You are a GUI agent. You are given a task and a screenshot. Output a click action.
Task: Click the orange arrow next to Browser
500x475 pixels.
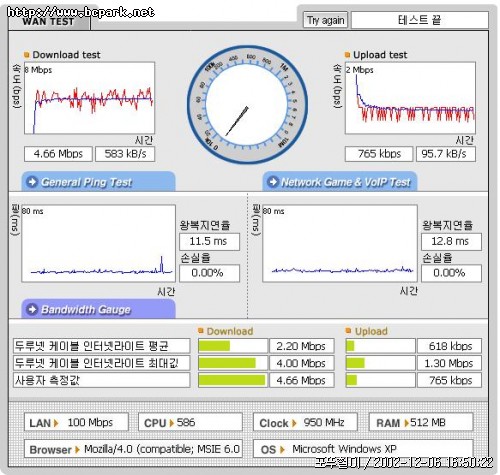click(x=77, y=450)
